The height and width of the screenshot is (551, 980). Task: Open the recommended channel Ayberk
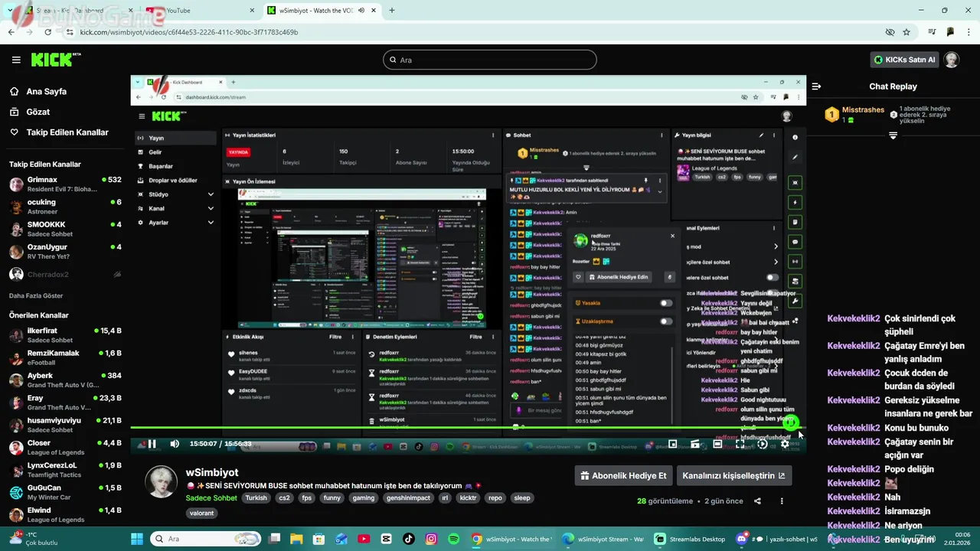coord(64,380)
